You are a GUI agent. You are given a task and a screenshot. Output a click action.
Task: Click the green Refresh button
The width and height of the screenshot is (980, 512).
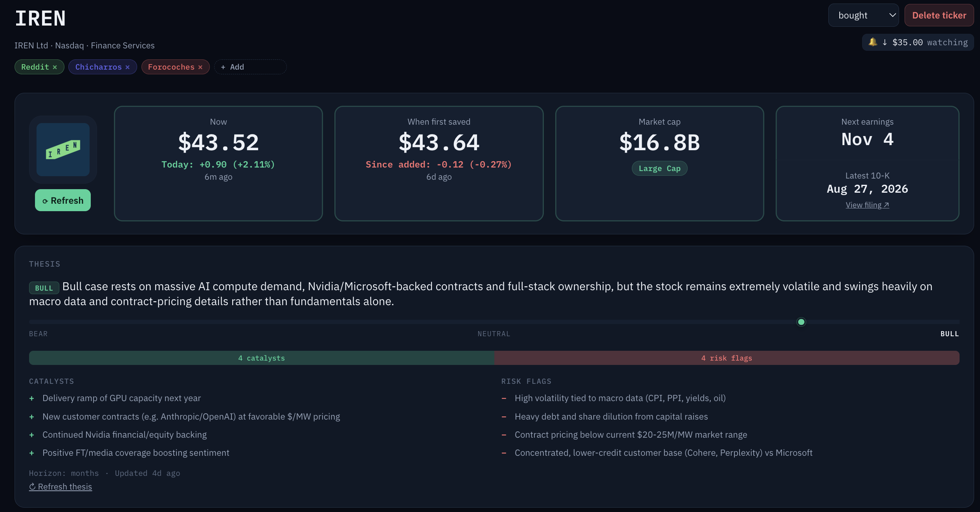63,200
